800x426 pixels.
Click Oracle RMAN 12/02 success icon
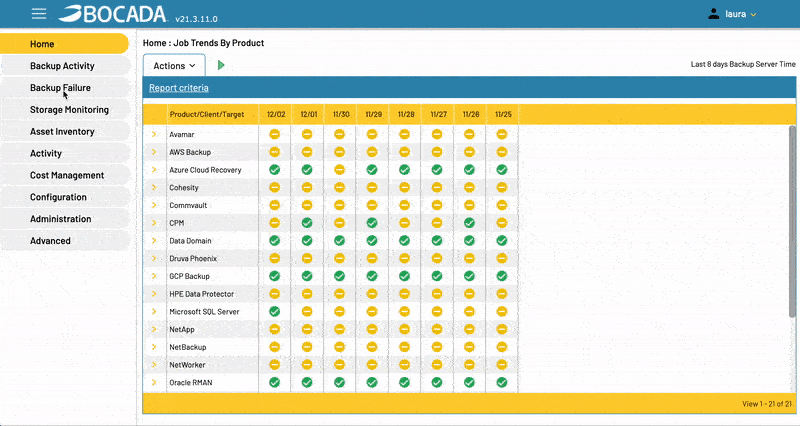274,382
